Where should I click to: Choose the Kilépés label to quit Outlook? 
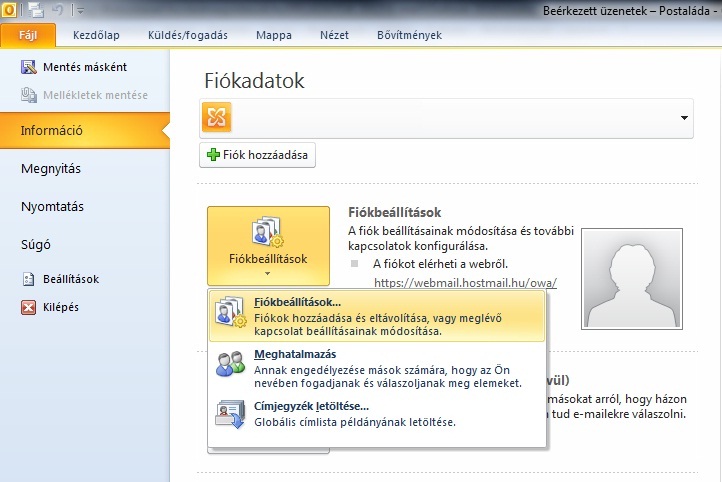(61, 307)
